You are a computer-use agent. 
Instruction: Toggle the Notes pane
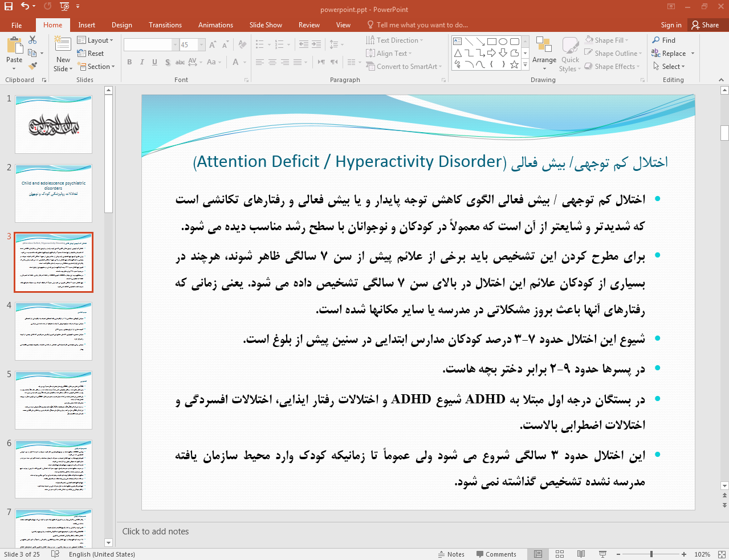pos(451,554)
